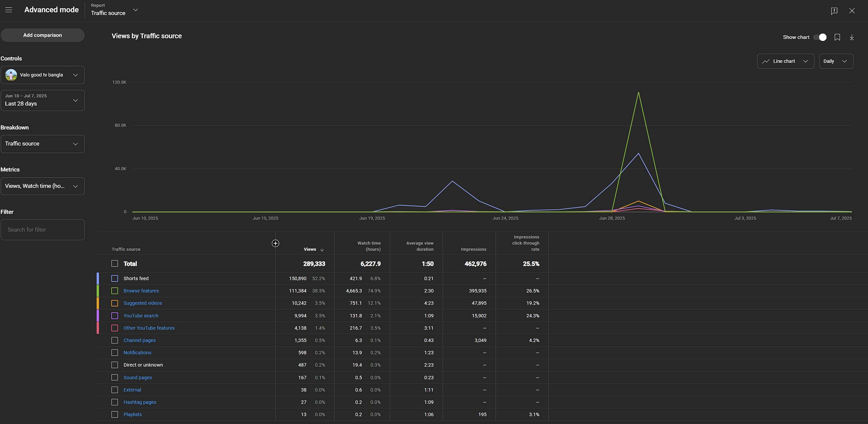Screen dimensions: 868x424
Task: Click the send feedback icon
Action: [x=834, y=11]
